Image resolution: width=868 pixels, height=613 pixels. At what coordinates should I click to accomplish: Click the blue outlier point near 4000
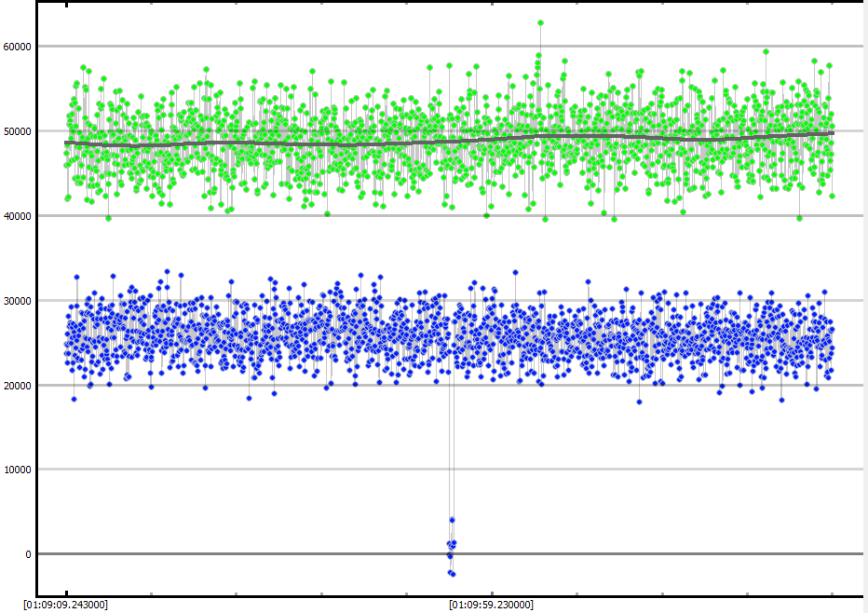(x=452, y=520)
